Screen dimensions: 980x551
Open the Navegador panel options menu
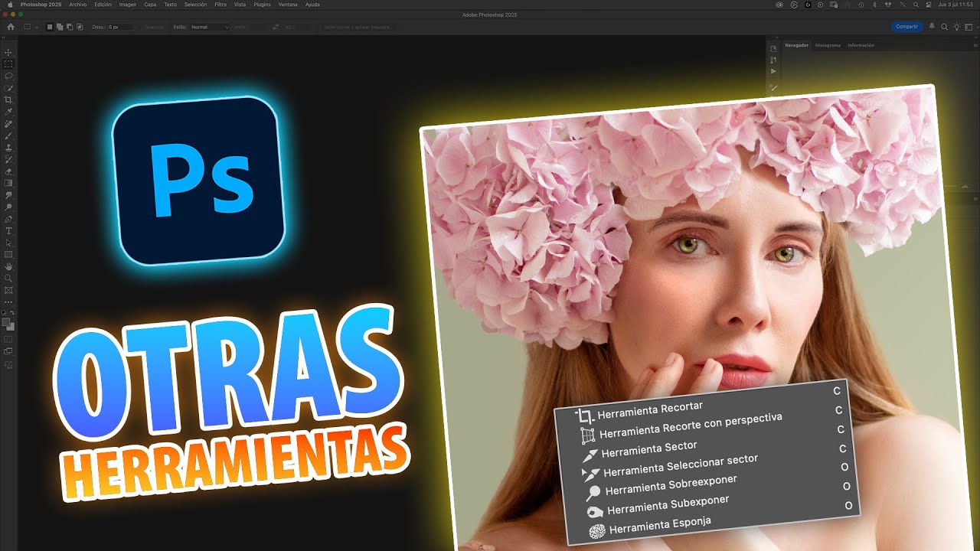(974, 45)
